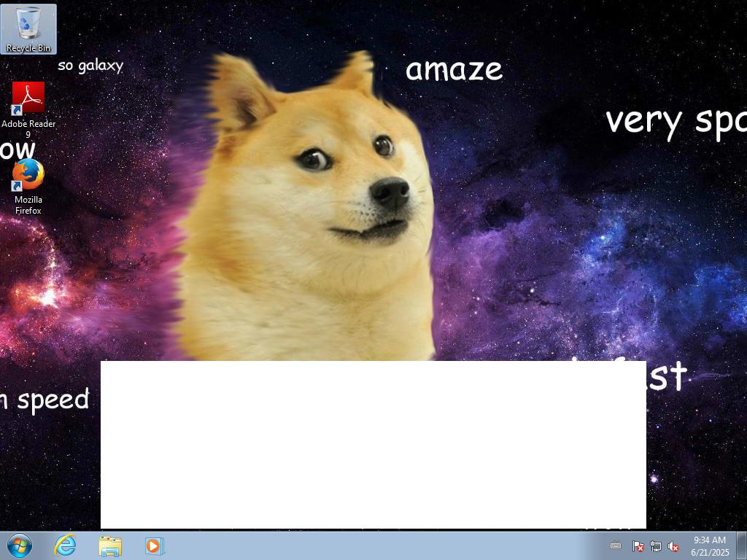Screen dimensions: 747x560
Task: Select the Recycle Bin desktop icon
Action: 28,29
